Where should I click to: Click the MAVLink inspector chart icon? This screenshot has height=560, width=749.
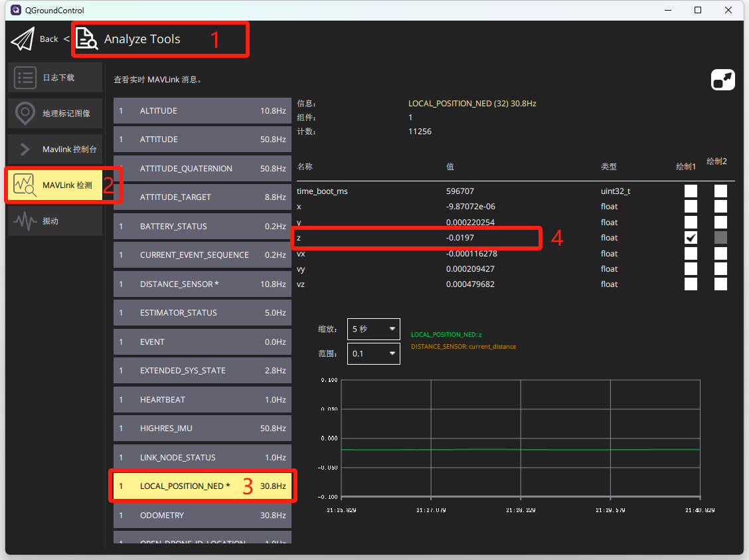coord(25,185)
